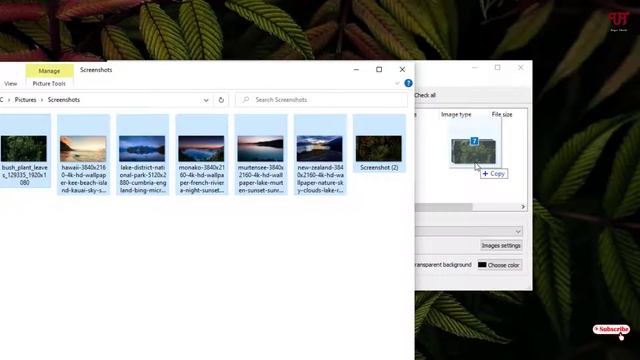Select the hawaii beach wallpaper thumbnail
Screen dimensions: 640x360
coord(83,149)
